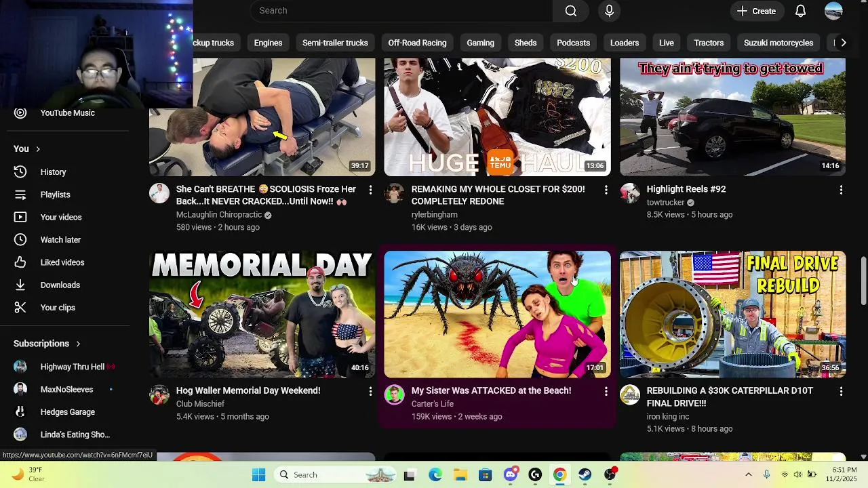Open Hog Waller Memorial Day Weekend title
The width and height of the screenshot is (868, 488).
tap(248, 390)
